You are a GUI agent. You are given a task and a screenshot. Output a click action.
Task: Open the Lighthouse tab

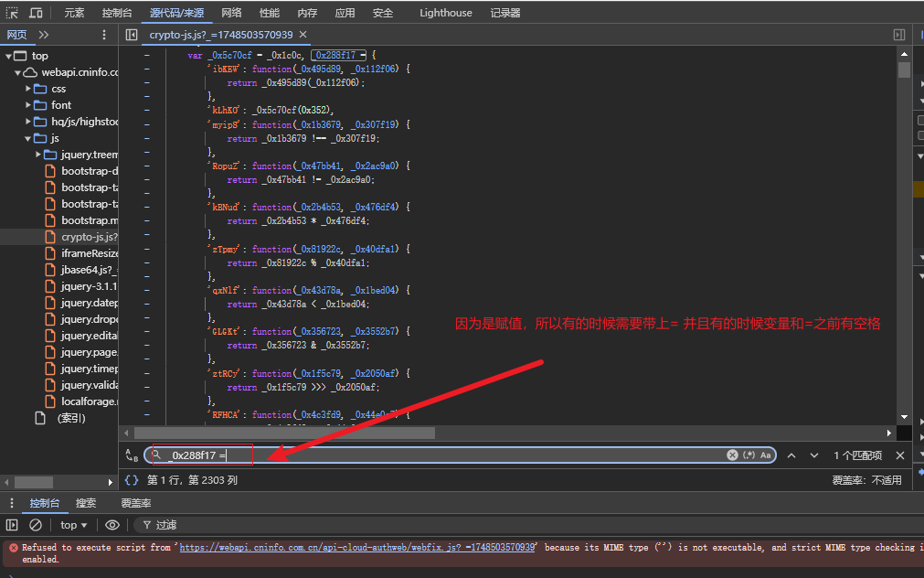pyautogui.click(x=445, y=13)
